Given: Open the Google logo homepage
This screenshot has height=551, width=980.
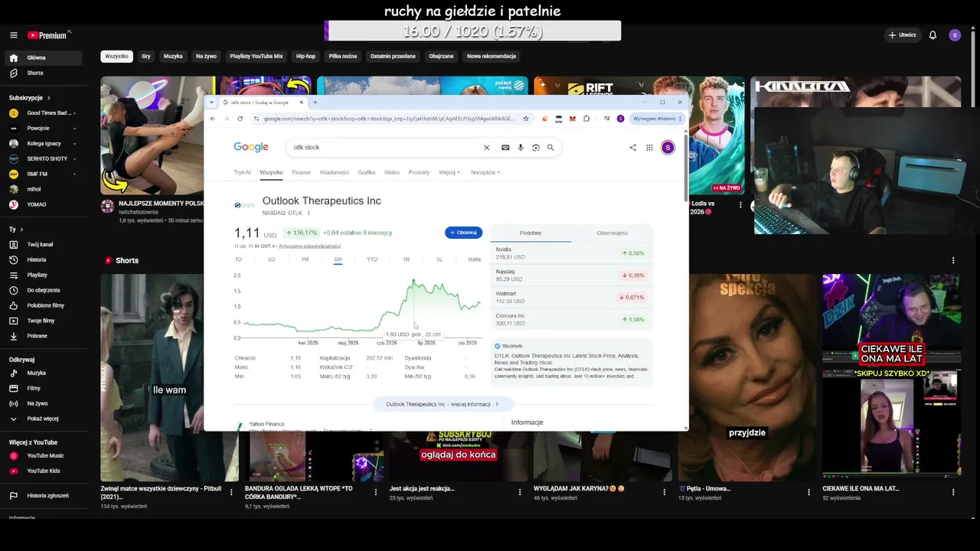Looking at the screenshot, I should tap(251, 147).
